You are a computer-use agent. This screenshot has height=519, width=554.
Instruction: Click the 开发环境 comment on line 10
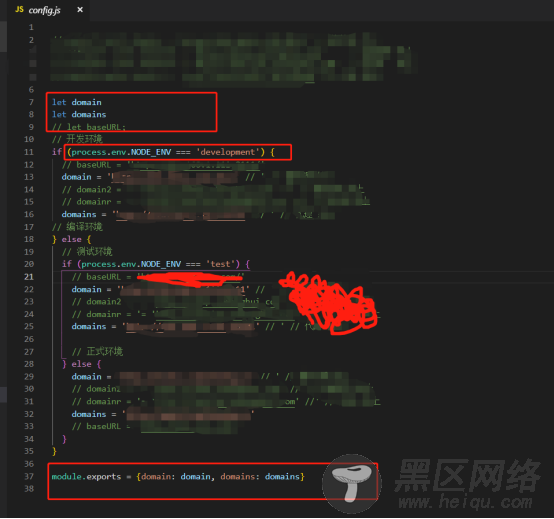(77, 139)
